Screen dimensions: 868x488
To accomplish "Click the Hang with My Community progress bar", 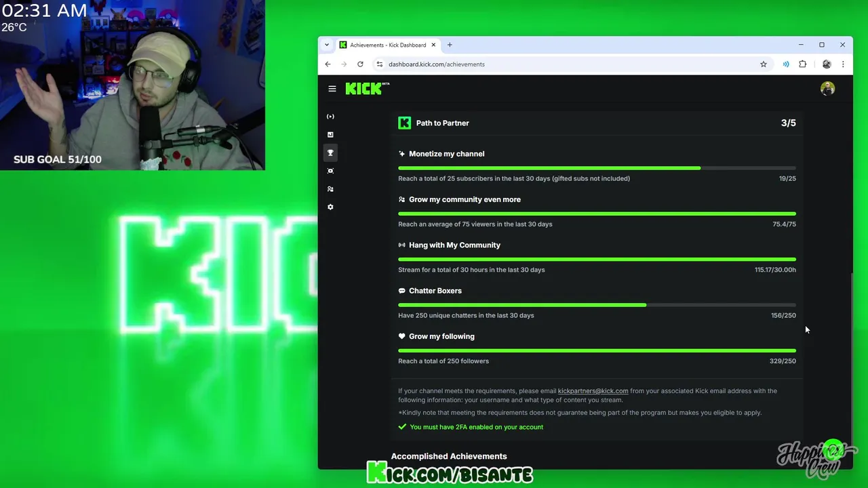I will 597,259.
